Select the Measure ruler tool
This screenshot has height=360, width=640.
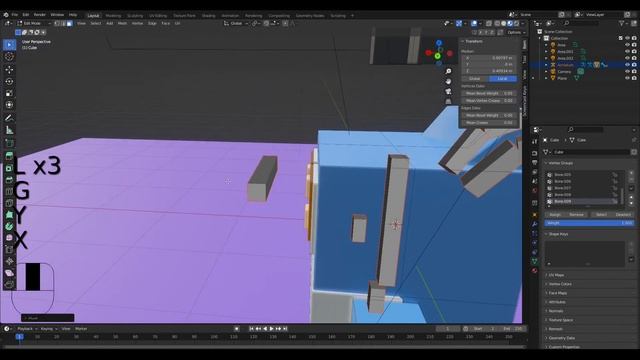click(9, 130)
